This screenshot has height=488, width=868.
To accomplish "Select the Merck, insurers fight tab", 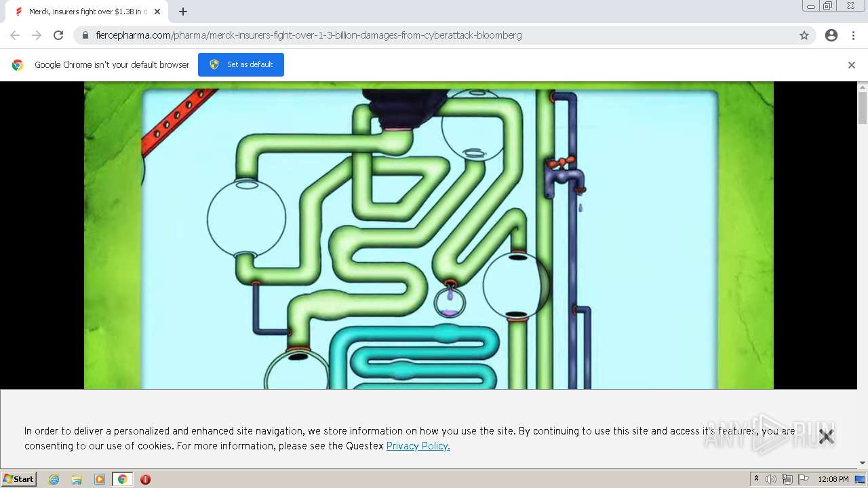I will (88, 12).
